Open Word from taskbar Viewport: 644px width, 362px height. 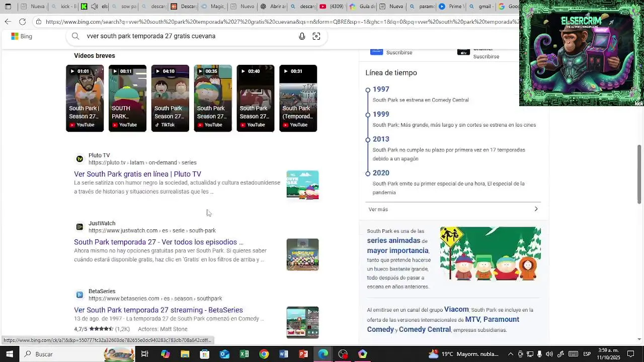coord(284,354)
